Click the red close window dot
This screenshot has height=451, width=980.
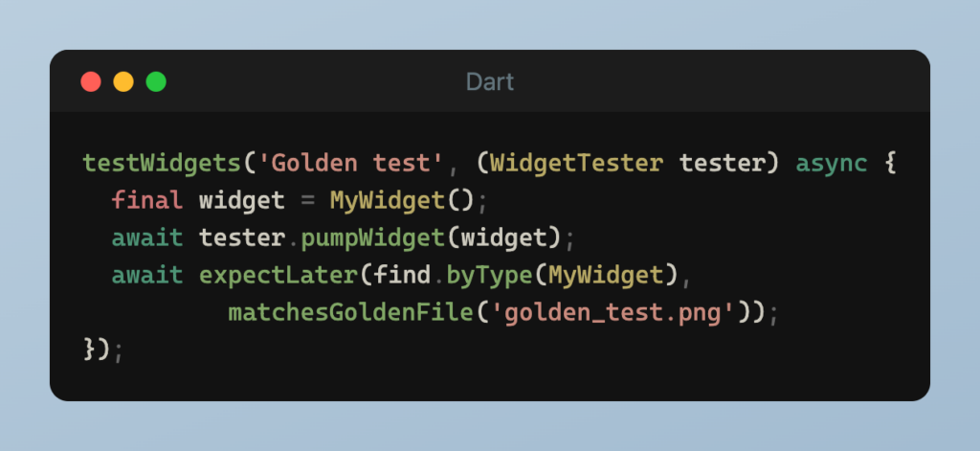91,81
